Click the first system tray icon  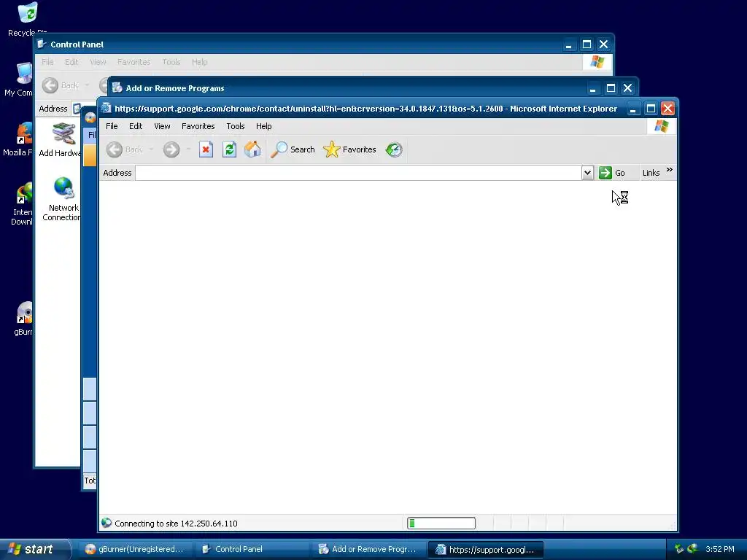[x=679, y=548]
